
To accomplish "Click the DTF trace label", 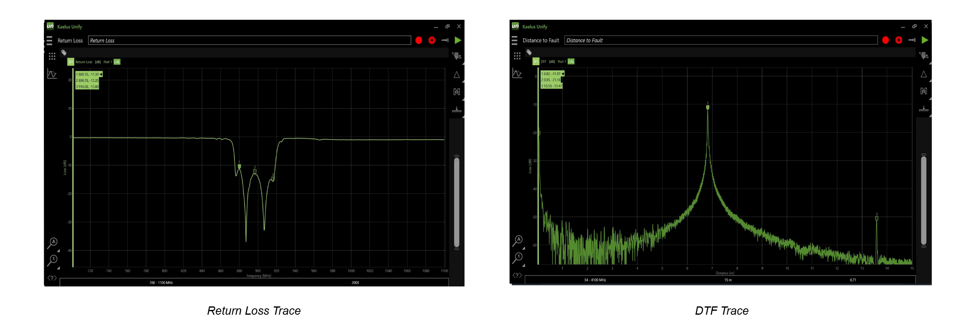I will (x=543, y=62).
